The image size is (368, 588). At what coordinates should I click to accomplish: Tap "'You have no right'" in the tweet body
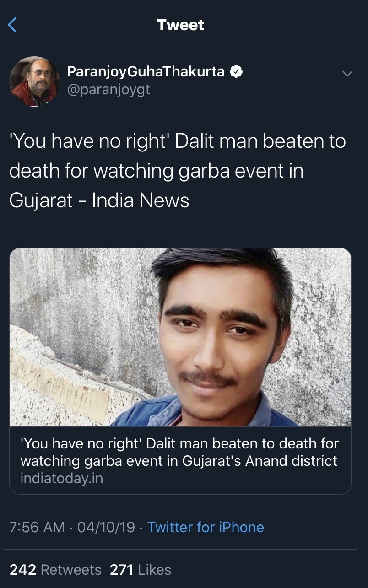click(x=89, y=141)
